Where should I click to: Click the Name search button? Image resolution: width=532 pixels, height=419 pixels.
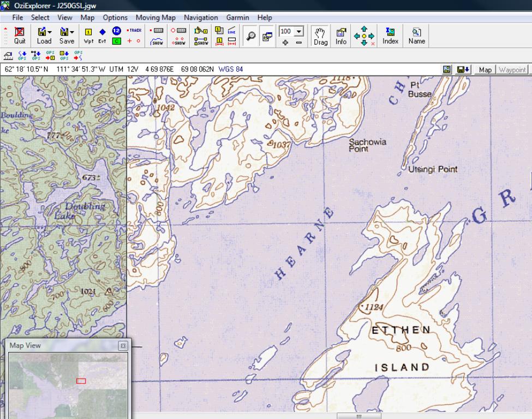[417, 36]
